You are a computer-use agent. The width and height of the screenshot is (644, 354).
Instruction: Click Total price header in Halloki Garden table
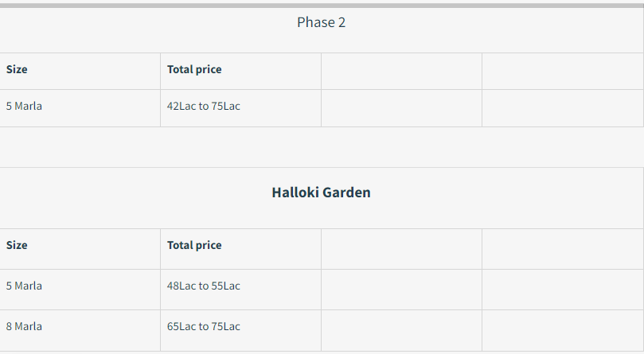[194, 245]
